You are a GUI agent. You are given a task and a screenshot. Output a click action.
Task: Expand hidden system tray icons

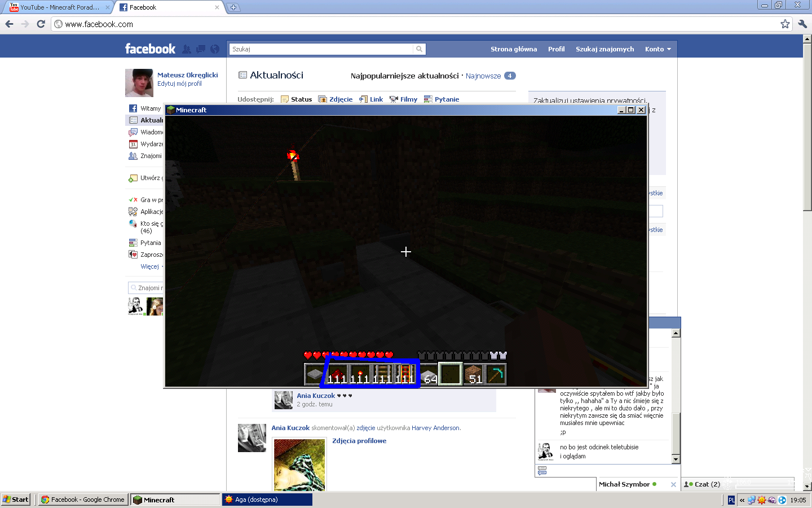(742, 500)
